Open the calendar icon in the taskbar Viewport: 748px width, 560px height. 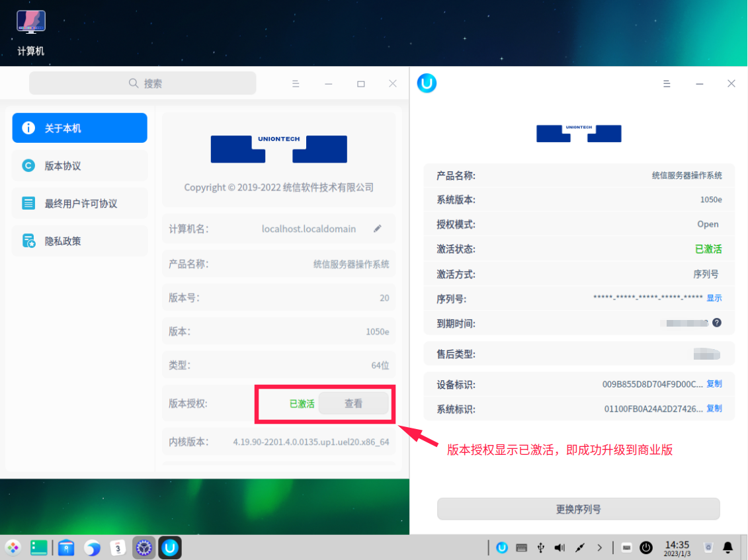tap(118, 547)
